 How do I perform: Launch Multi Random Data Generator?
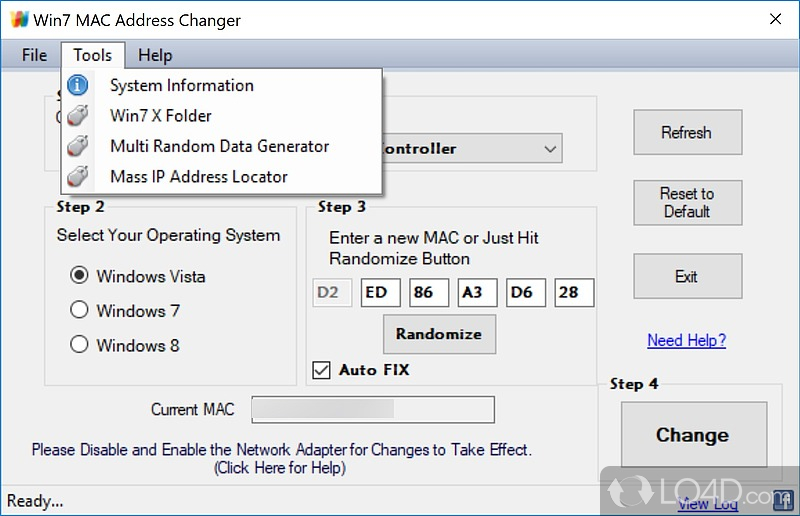click(221, 146)
